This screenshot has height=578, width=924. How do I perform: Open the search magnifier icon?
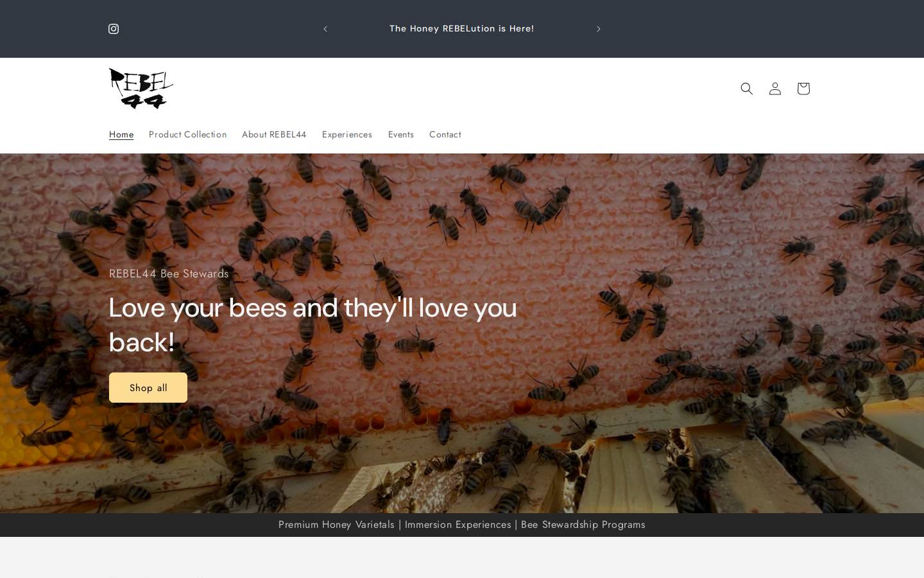(x=746, y=89)
